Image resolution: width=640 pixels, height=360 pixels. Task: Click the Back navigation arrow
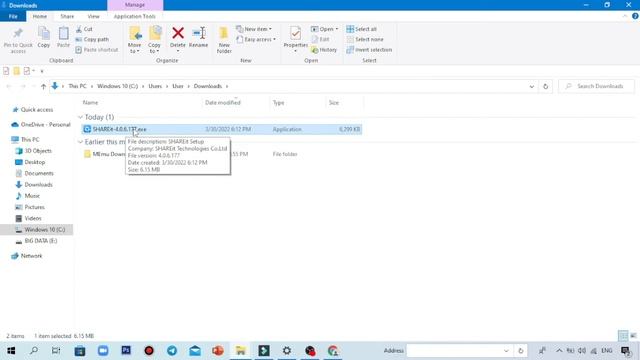pos(9,86)
